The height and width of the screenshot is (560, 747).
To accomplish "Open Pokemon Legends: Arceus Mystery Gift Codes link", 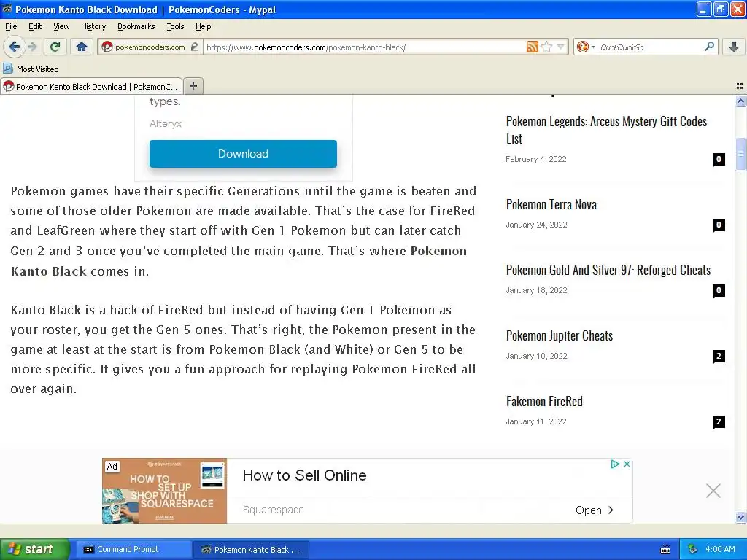I will (x=606, y=130).
